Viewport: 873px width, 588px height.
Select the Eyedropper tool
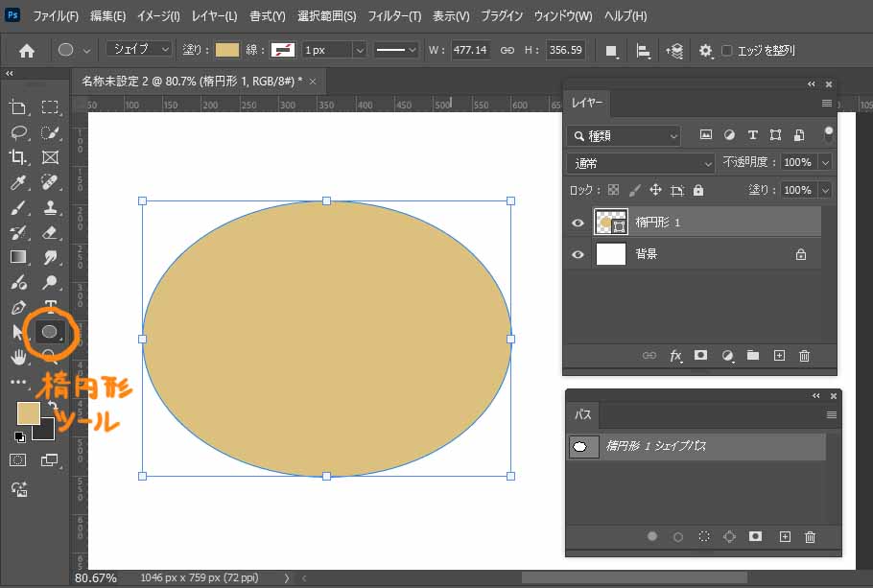(17, 182)
